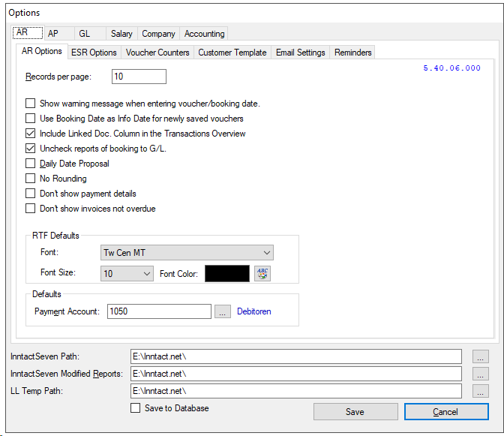Tick the No Rounding checkbox
The height and width of the screenshot is (436, 504).
30,178
